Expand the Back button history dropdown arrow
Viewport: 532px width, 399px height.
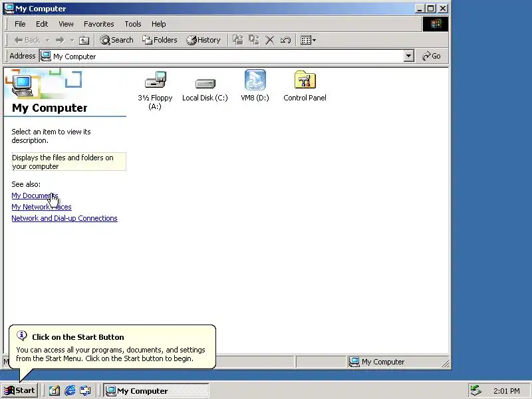pos(48,41)
